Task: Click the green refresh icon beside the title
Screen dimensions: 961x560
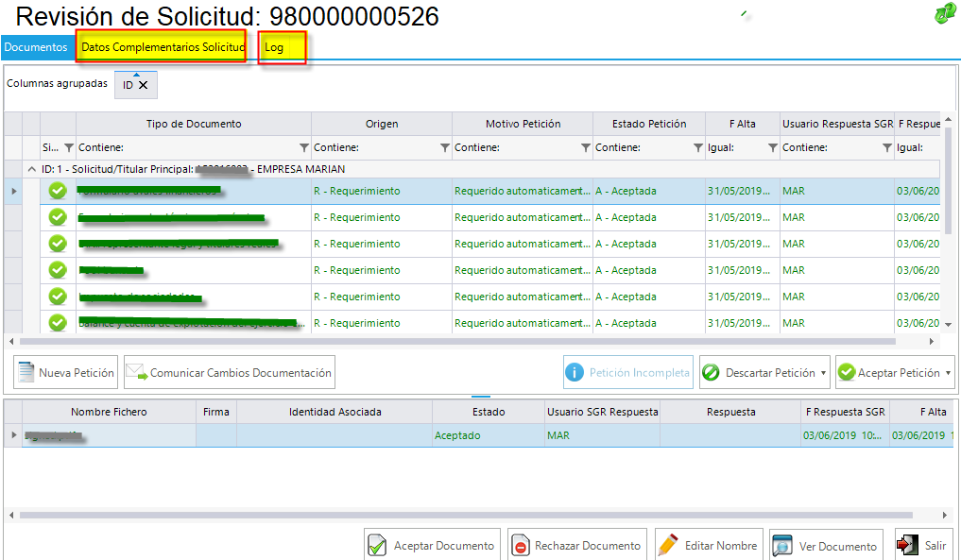Action: point(945,13)
